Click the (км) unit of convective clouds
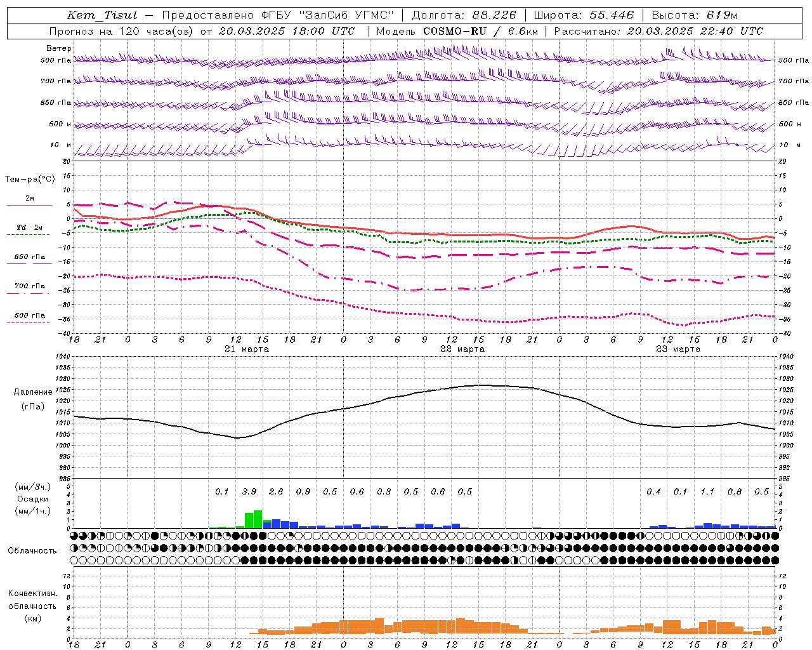The height and width of the screenshot is (650, 812). click(x=32, y=619)
